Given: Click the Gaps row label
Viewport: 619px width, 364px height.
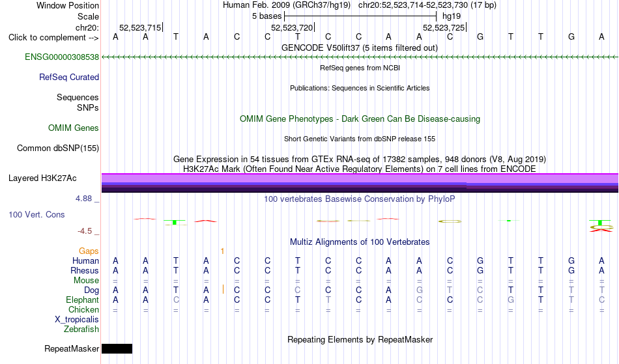Looking at the screenshot, I should [x=89, y=251].
